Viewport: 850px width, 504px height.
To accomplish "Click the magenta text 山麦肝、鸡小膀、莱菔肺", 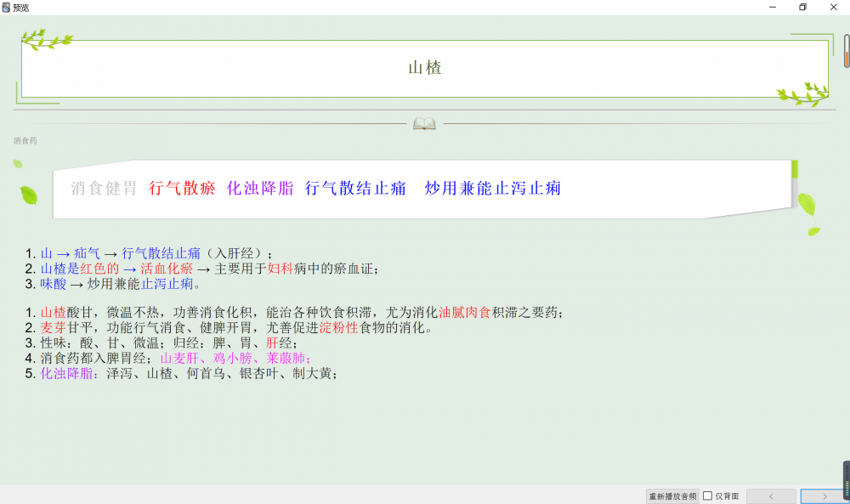I will (235, 358).
